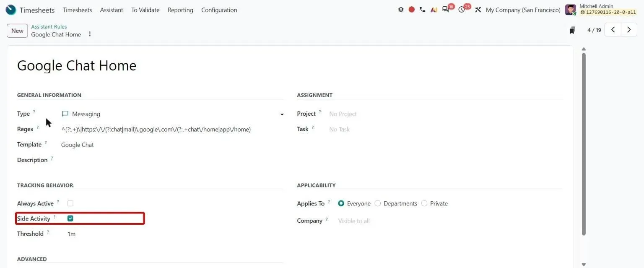Open the Configuration menu
Viewport: 644px width, 268px height.
[219, 10]
